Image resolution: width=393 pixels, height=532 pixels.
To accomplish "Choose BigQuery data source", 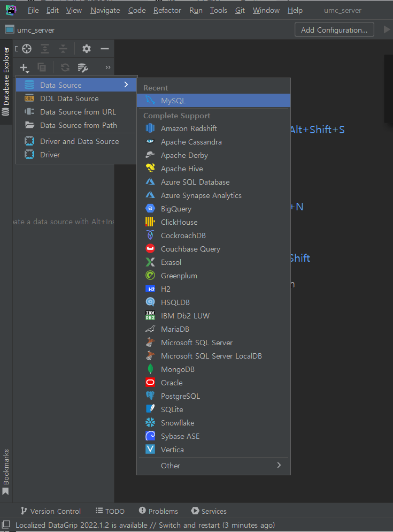I will pos(214,209).
